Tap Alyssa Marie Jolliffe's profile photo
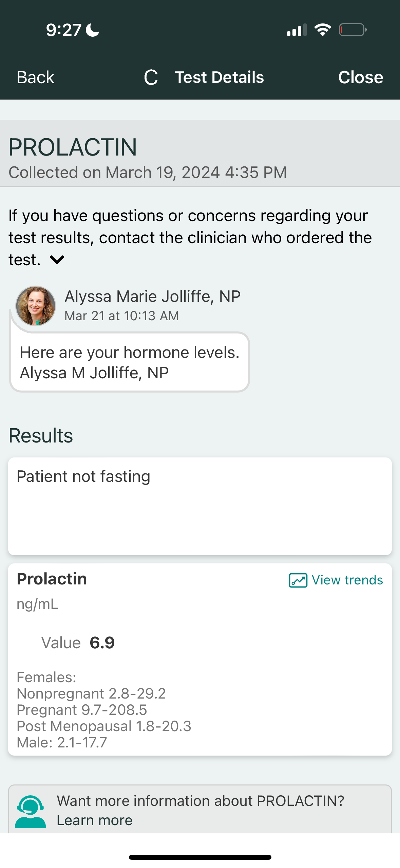Screen dimensions: 400x868 coord(36,306)
